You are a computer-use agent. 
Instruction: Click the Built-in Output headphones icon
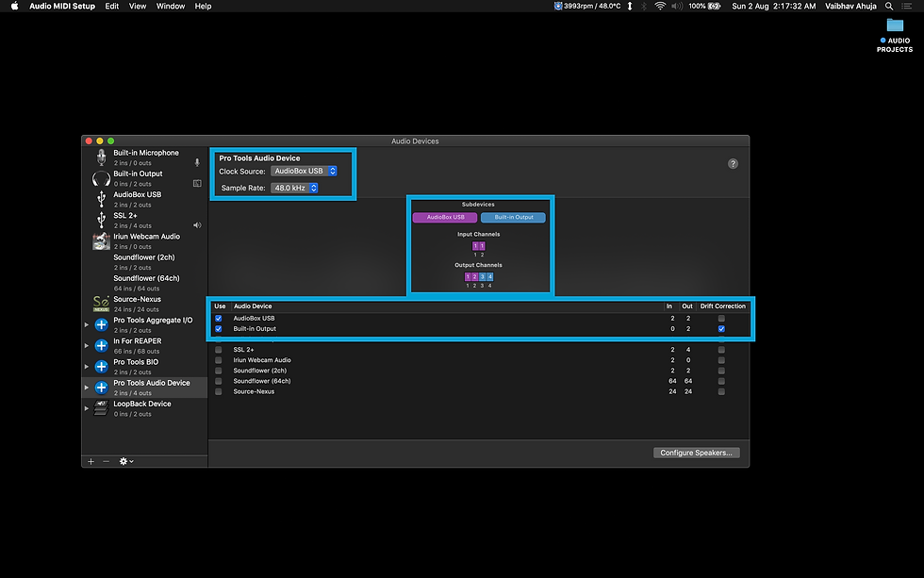tap(102, 178)
